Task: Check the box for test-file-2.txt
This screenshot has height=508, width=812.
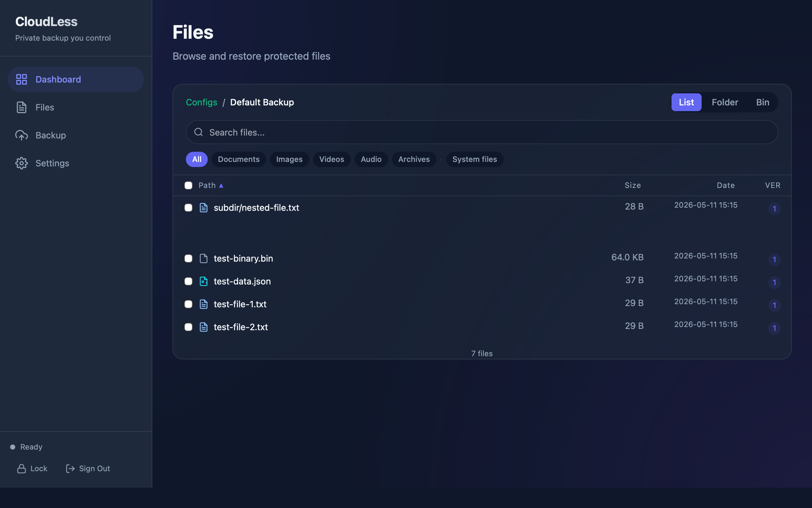Action: point(188,327)
